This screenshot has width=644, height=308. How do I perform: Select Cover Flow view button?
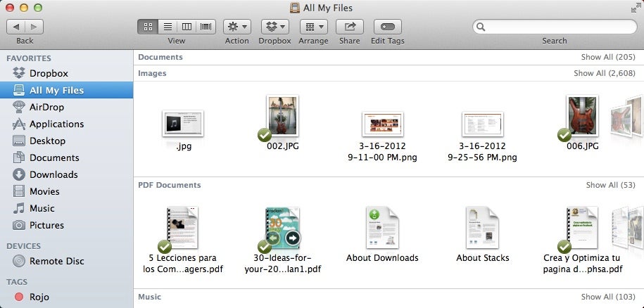click(206, 27)
